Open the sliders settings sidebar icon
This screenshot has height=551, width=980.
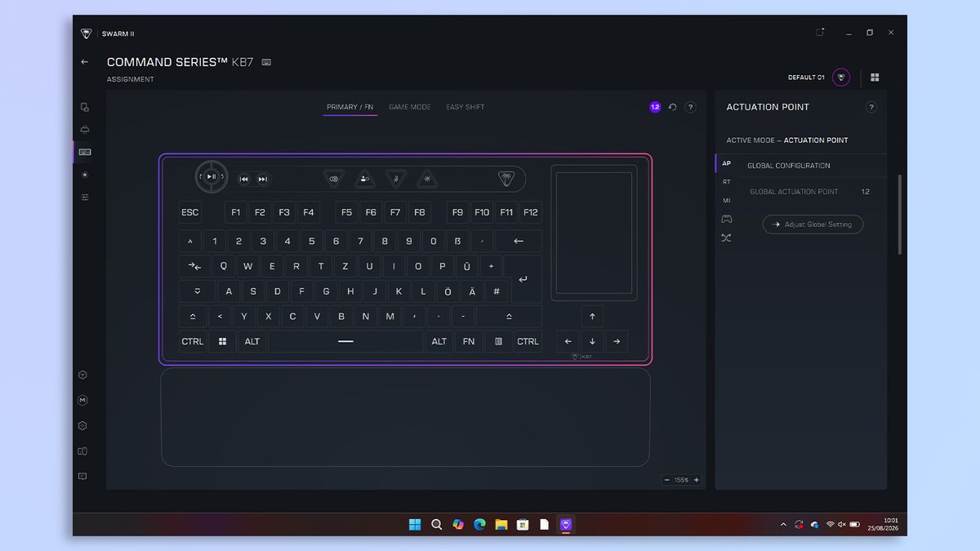pos(85,198)
